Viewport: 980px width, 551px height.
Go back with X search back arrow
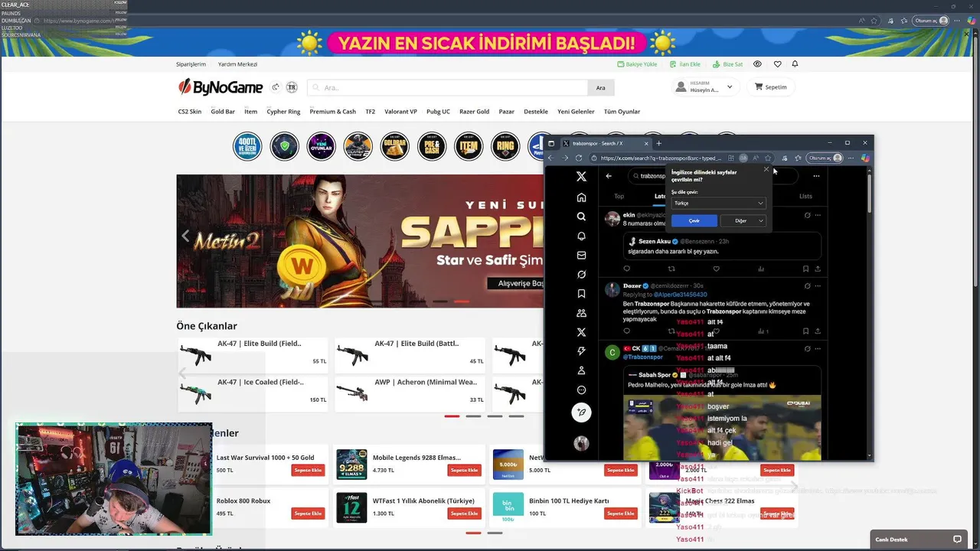pyautogui.click(x=609, y=176)
